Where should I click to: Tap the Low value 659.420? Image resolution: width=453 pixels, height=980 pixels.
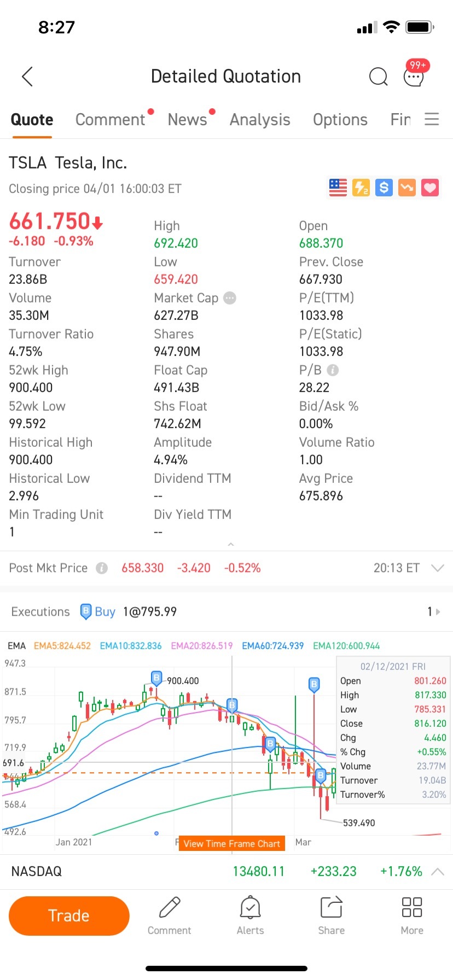pyautogui.click(x=176, y=279)
